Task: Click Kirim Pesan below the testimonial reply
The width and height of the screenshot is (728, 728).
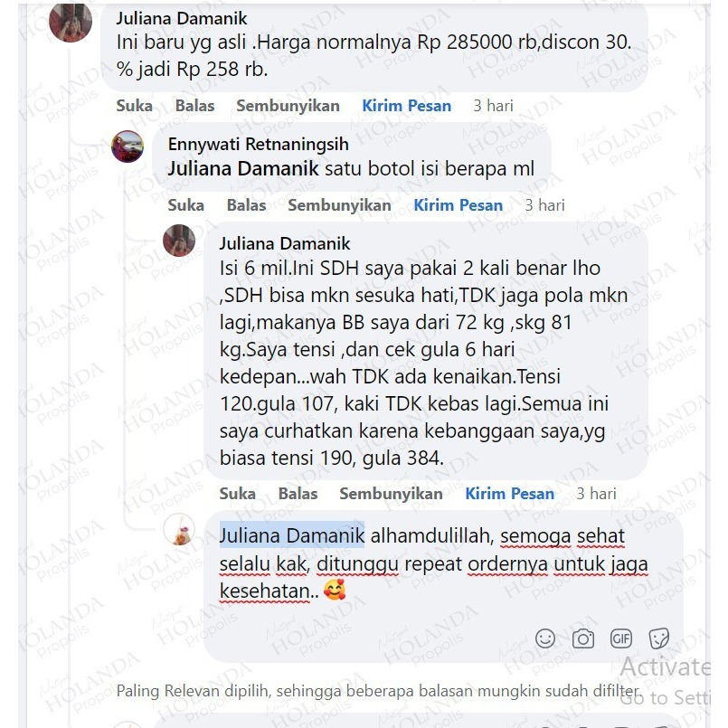Action: [510, 494]
